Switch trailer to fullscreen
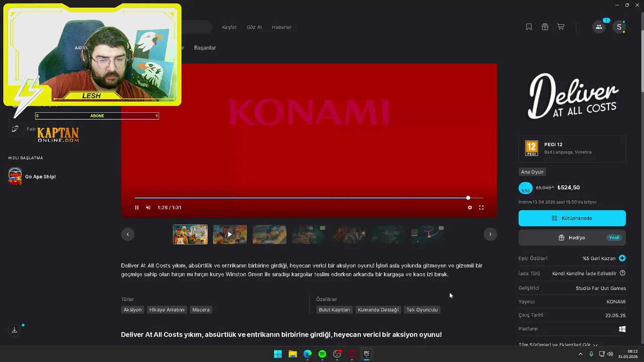 [481, 208]
